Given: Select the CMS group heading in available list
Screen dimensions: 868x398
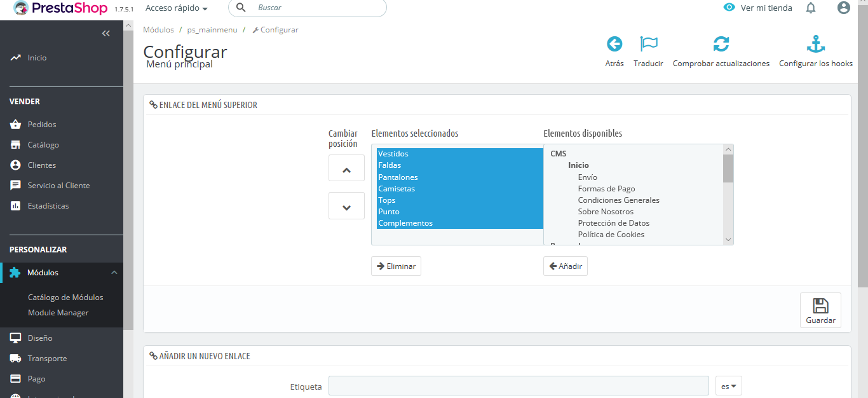Looking at the screenshot, I should point(558,154).
